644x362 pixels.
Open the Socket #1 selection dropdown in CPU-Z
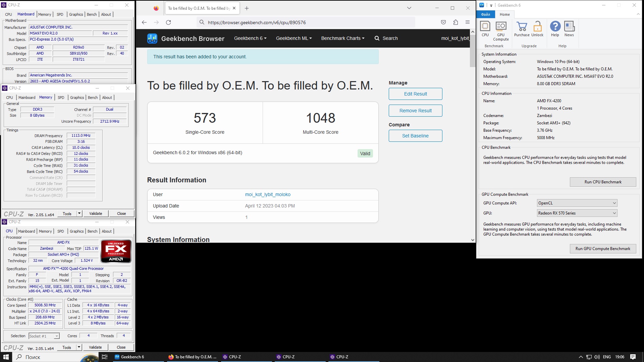[44, 336]
